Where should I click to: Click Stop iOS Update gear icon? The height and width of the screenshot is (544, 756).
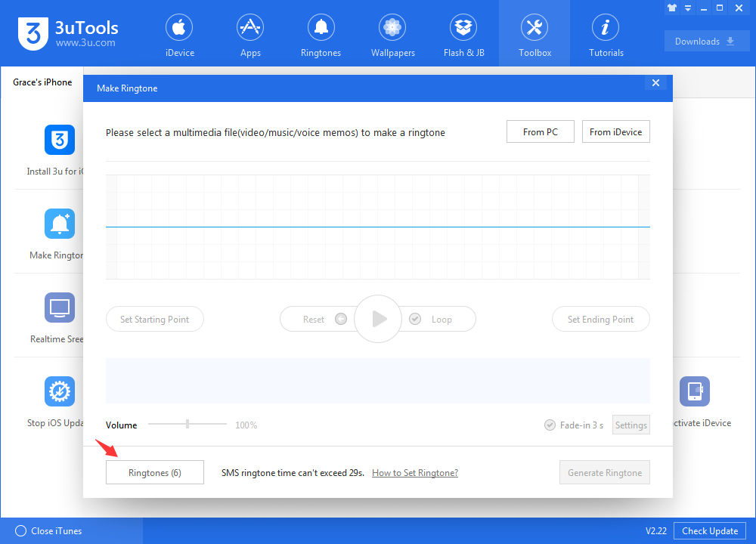(60, 391)
